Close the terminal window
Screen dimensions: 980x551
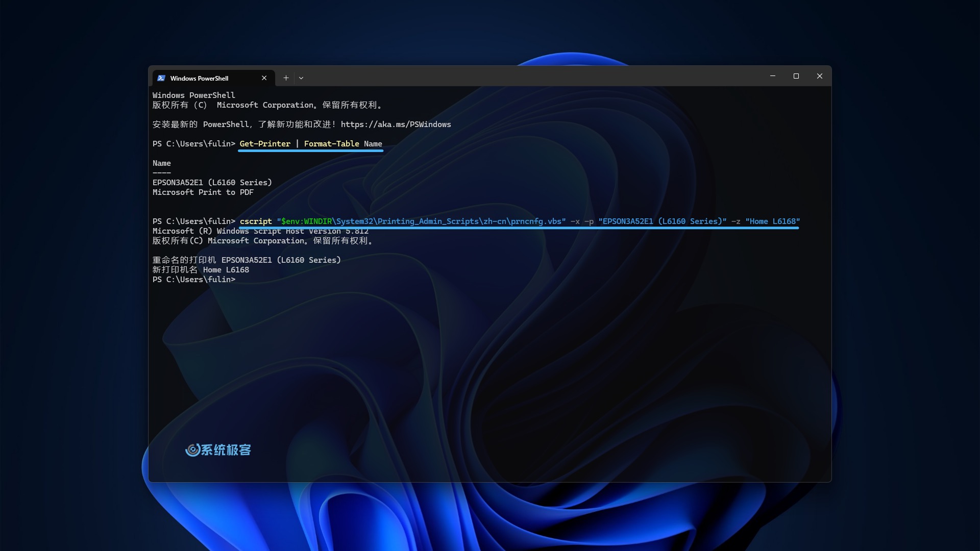click(x=820, y=76)
